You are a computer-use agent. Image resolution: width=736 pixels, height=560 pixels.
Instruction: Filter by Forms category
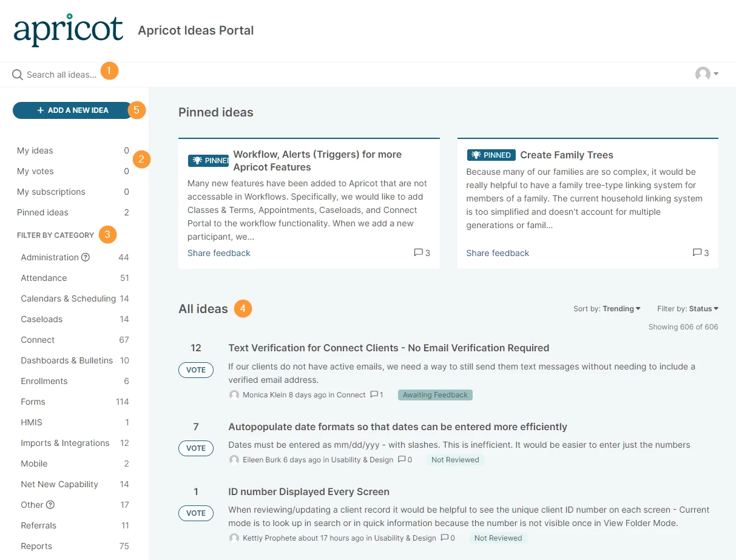[75, 402]
